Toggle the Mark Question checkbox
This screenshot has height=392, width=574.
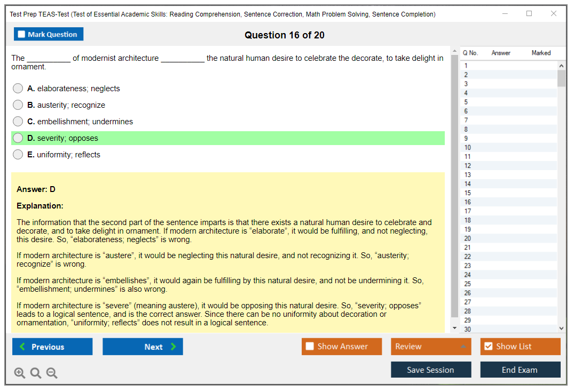coord(22,35)
